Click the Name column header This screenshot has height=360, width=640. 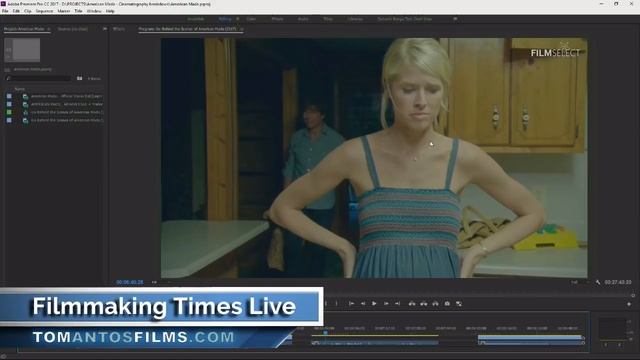pos(20,89)
